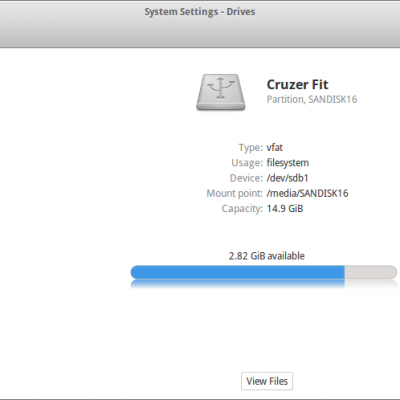Image resolution: width=400 pixels, height=400 pixels.
Task: Click the USB drive icon
Action: coord(221,92)
